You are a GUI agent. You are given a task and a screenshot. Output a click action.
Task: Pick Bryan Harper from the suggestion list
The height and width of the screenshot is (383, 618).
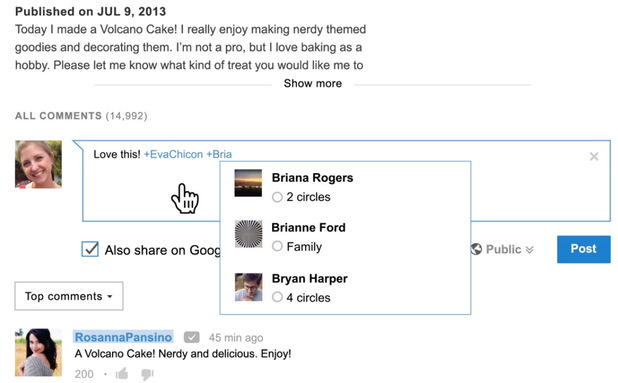point(345,287)
